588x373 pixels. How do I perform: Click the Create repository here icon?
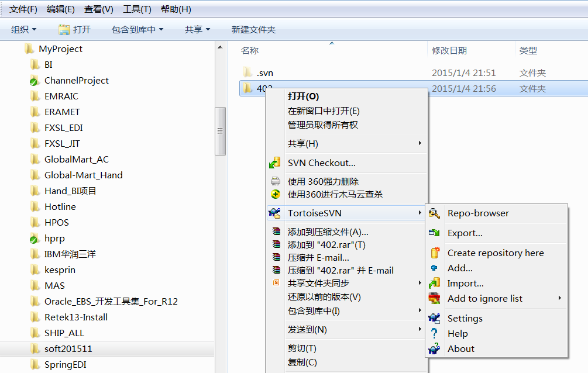pos(435,253)
